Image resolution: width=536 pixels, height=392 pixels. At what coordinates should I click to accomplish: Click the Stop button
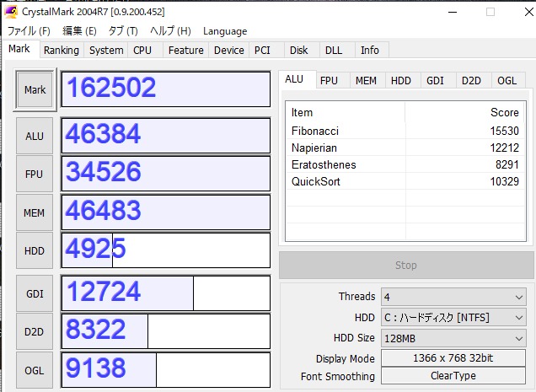(x=406, y=265)
